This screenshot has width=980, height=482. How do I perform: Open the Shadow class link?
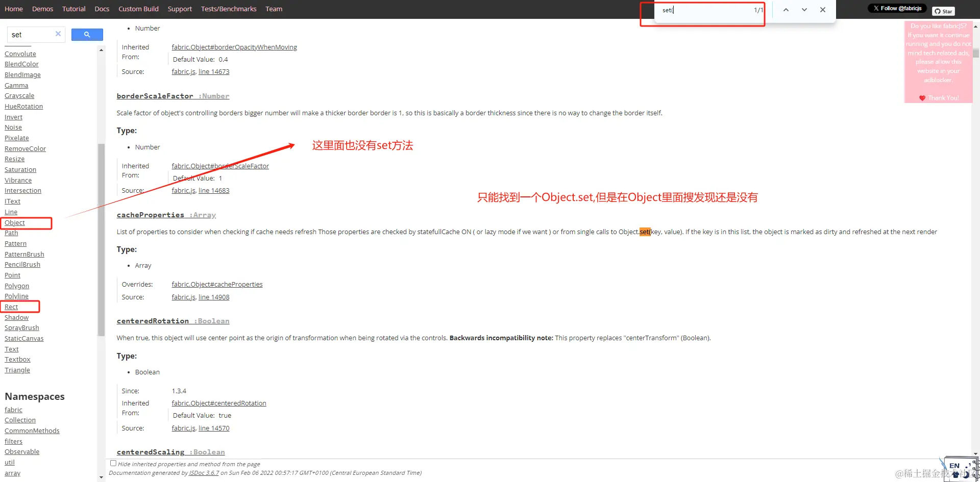click(x=16, y=317)
